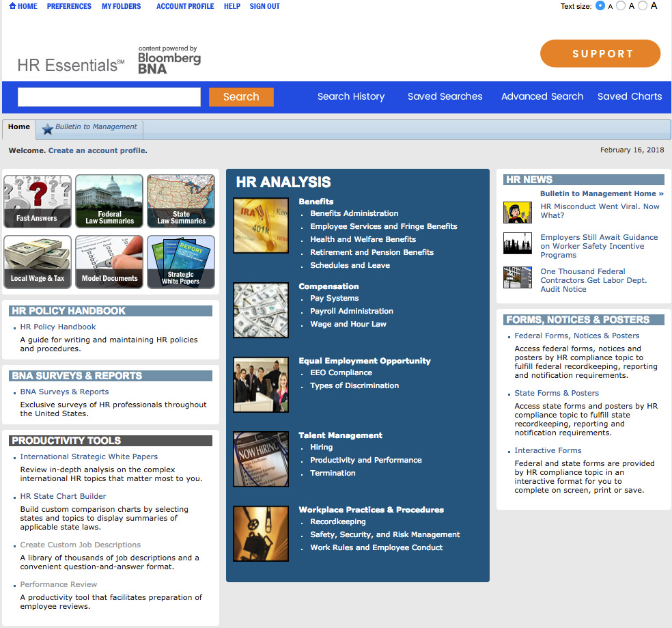Open Preferences in the top navigation

click(x=69, y=6)
